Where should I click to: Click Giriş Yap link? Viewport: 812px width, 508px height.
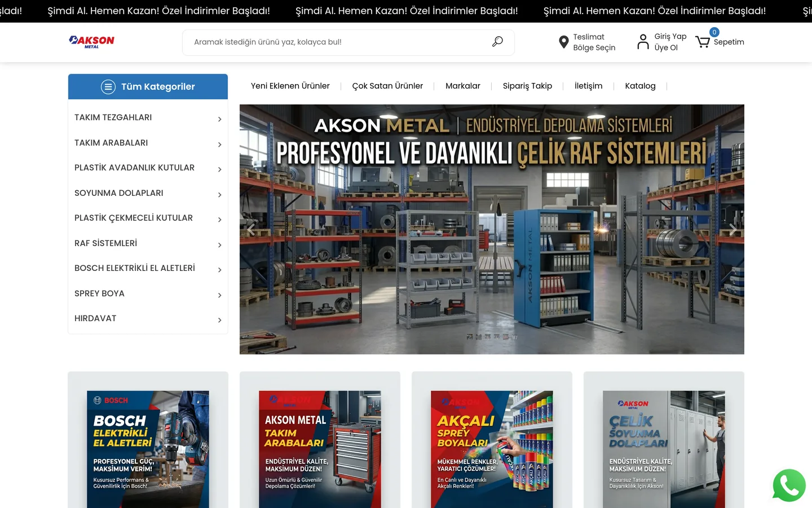point(670,36)
